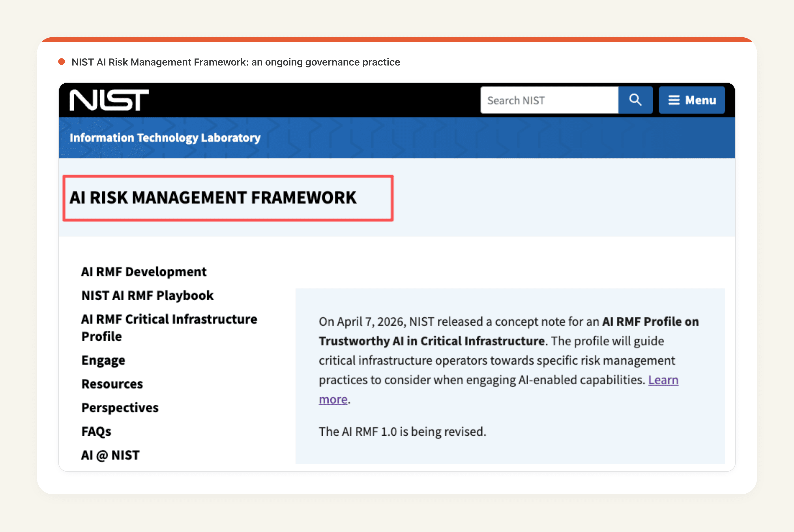This screenshot has width=794, height=532.
Task: Open the Resources section
Action: [x=112, y=384]
